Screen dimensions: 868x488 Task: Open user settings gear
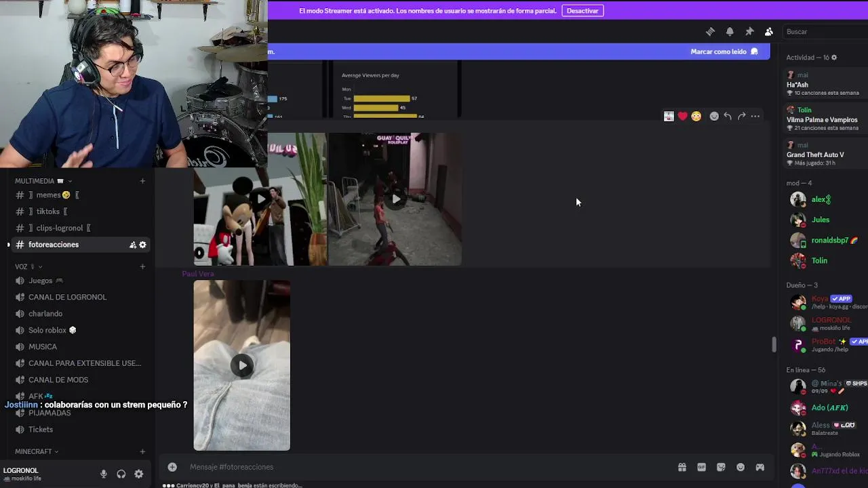(x=139, y=474)
